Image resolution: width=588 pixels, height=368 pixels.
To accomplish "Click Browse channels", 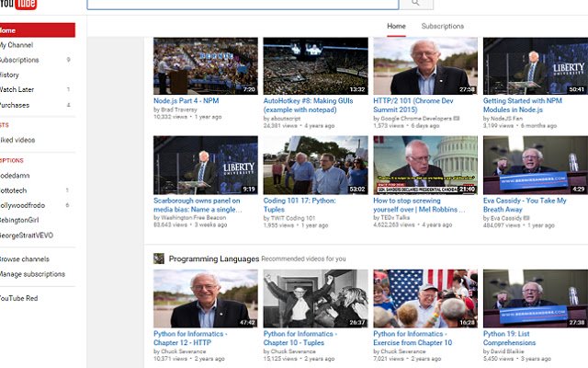I will pos(25,259).
